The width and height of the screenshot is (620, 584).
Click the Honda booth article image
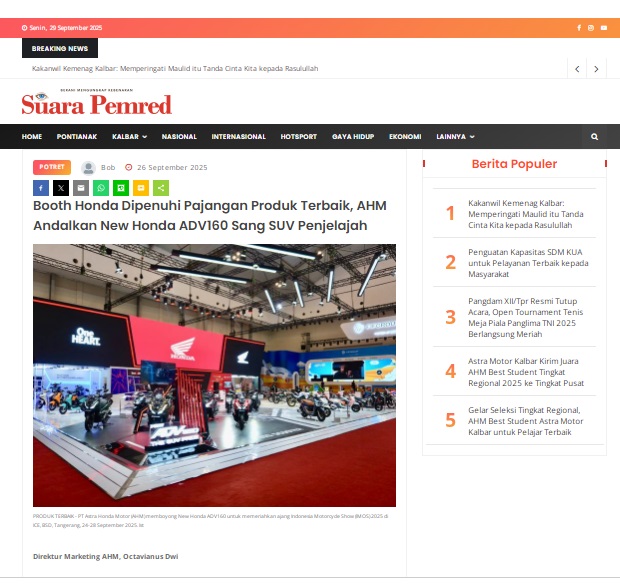click(214, 375)
